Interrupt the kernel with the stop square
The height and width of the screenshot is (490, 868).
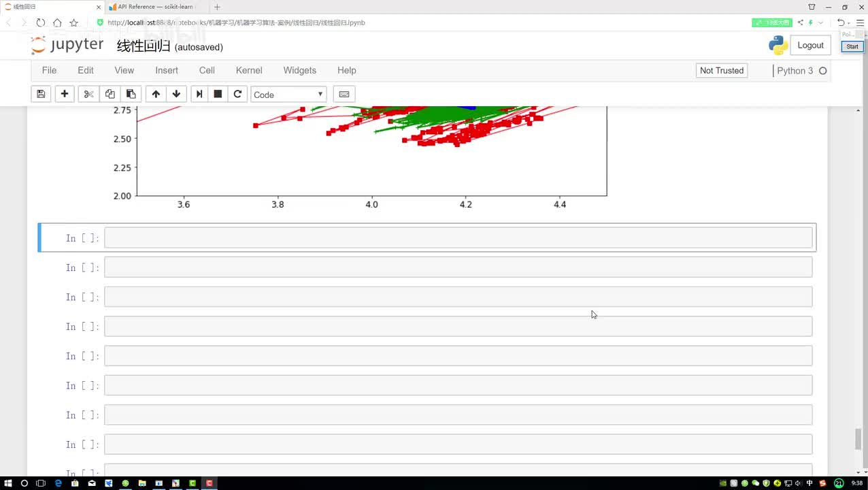click(218, 94)
